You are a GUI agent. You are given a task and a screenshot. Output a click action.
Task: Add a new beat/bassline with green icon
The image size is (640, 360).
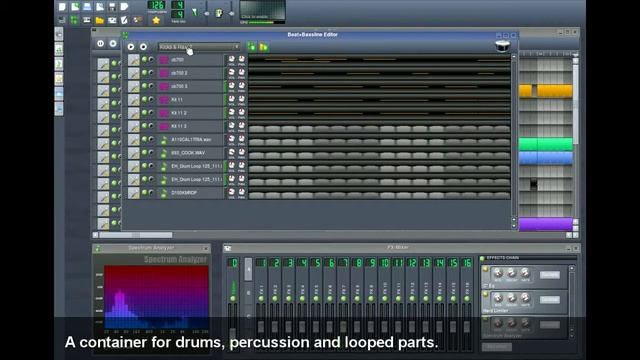(252, 47)
